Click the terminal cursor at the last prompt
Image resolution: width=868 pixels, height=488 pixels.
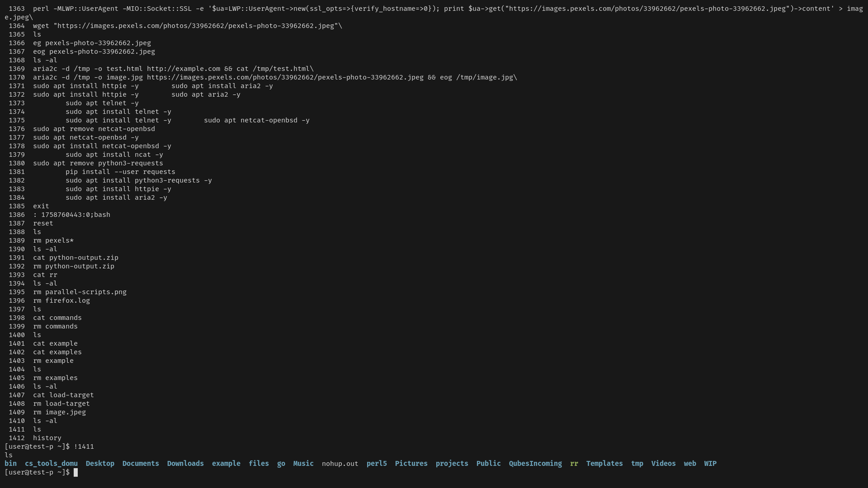point(76,472)
